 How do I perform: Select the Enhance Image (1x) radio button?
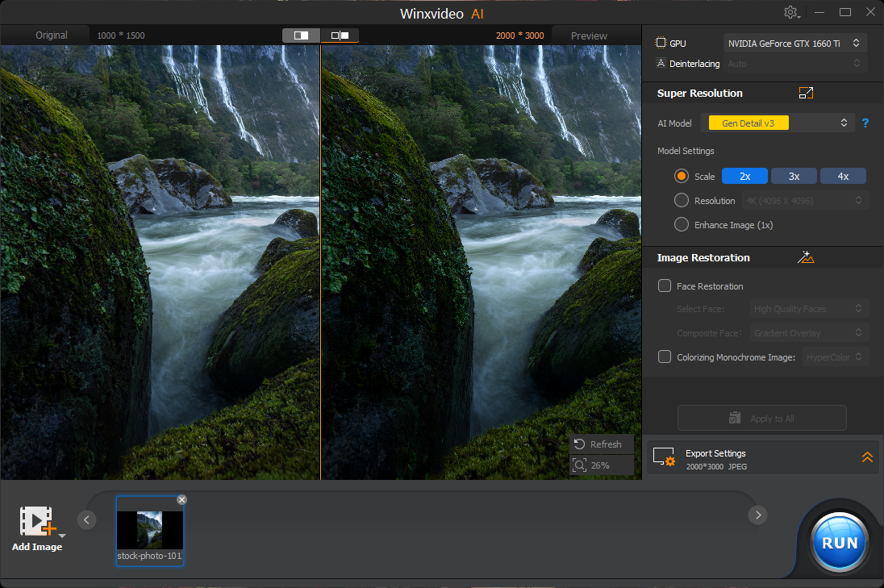[682, 225]
